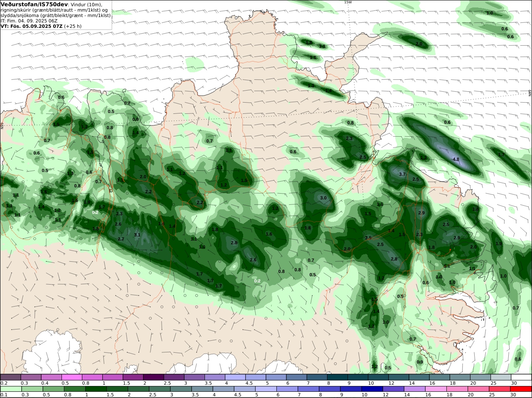Pick the dark teal 9 swatch in snow legend
Screen dimensions: 532x398
point(358,377)
